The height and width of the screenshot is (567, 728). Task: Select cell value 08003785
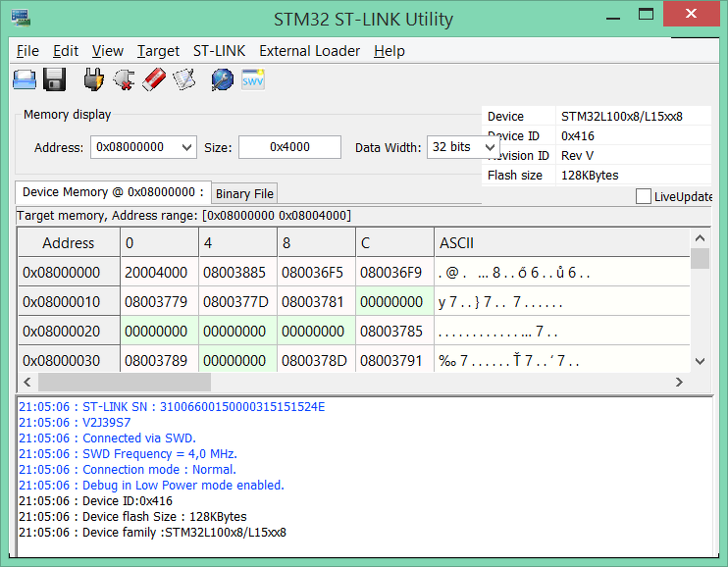point(394,332)
